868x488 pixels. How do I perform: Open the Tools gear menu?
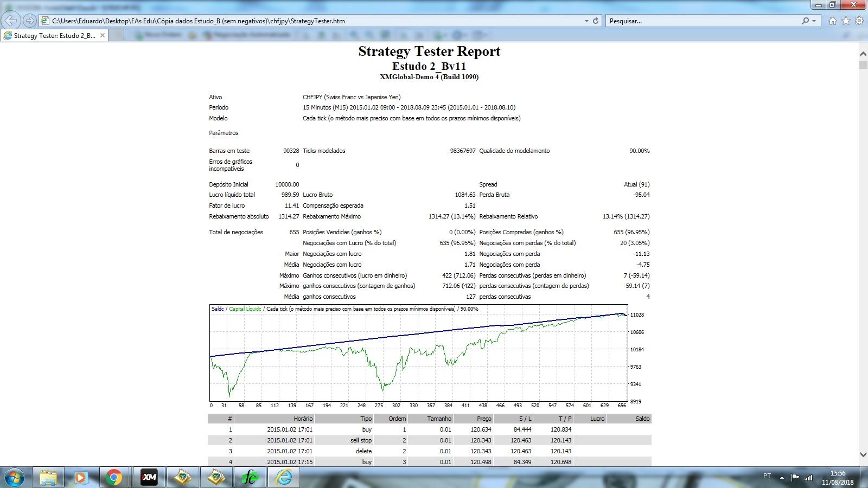859,21
